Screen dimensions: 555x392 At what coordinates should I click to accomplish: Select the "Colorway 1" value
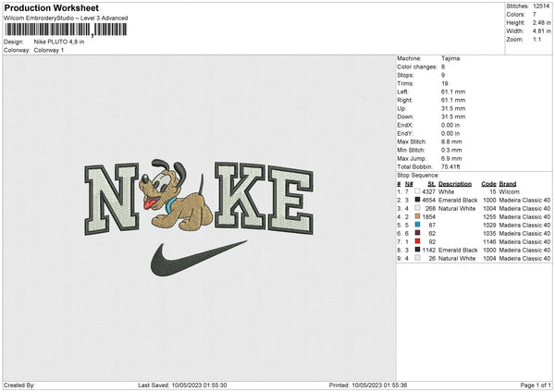coord(49,50)
